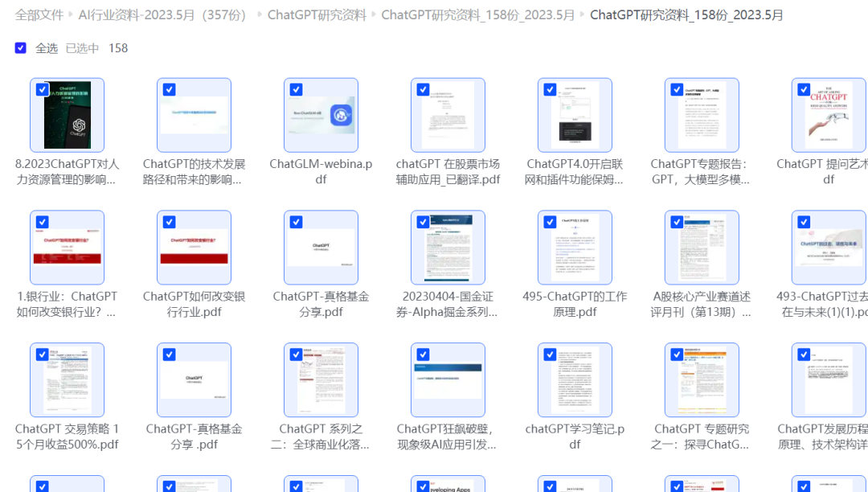Uncheck the A股核心产业赛道述评月刊 checkbox

pyautogui.click(x=677, y=222)
